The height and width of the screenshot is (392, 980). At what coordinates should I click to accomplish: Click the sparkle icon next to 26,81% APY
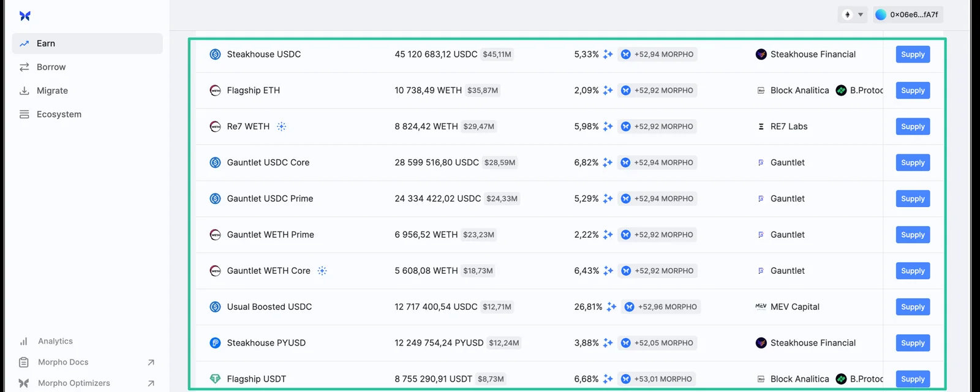point(611,307)
